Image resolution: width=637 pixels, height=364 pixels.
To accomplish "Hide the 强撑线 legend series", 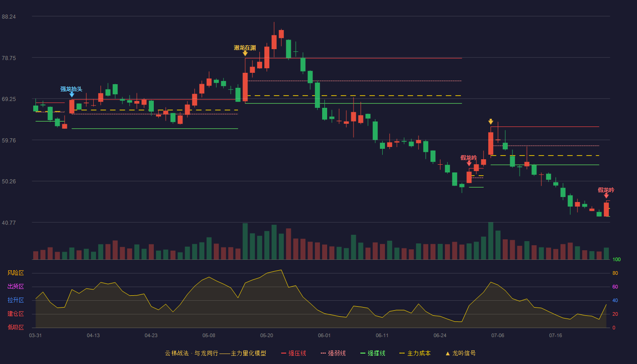I will pos(373,353).
